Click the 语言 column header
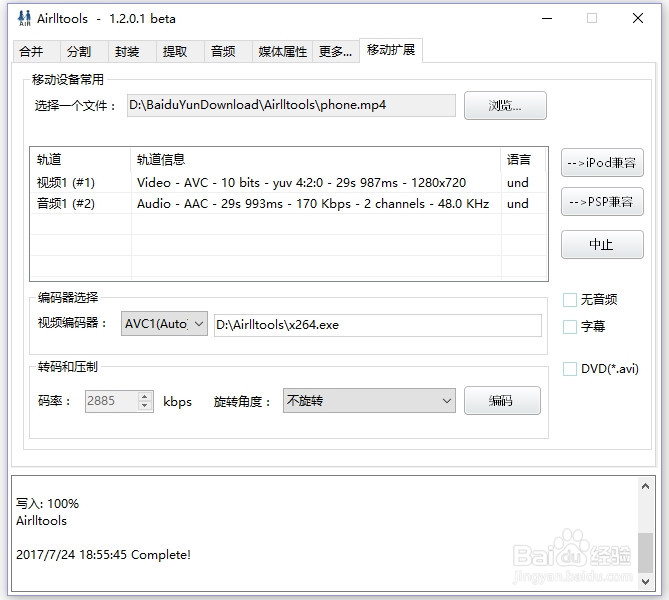Viewport: 669px width, 600px height. [x=524, y=160]
